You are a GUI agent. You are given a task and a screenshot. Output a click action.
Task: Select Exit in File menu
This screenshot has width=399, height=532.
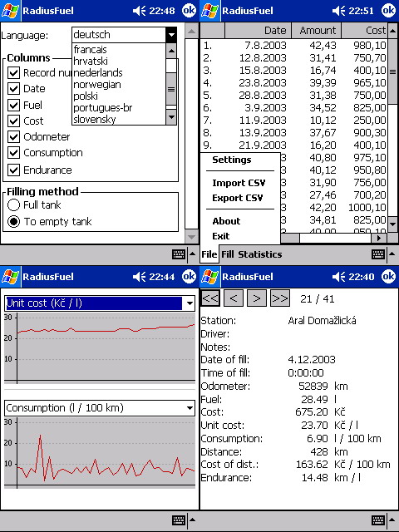point(221,236)
